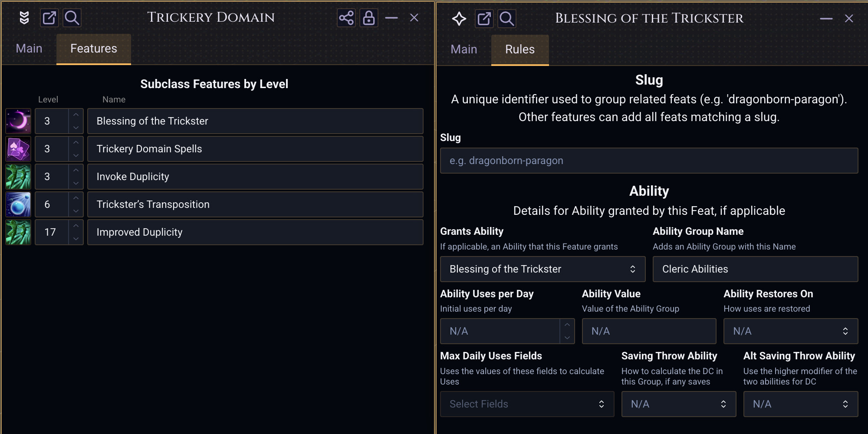This screenshot has height=434, width=868.
Task: Open the Saving Throw Ability dropdown
Action: [x=679, y=404]
